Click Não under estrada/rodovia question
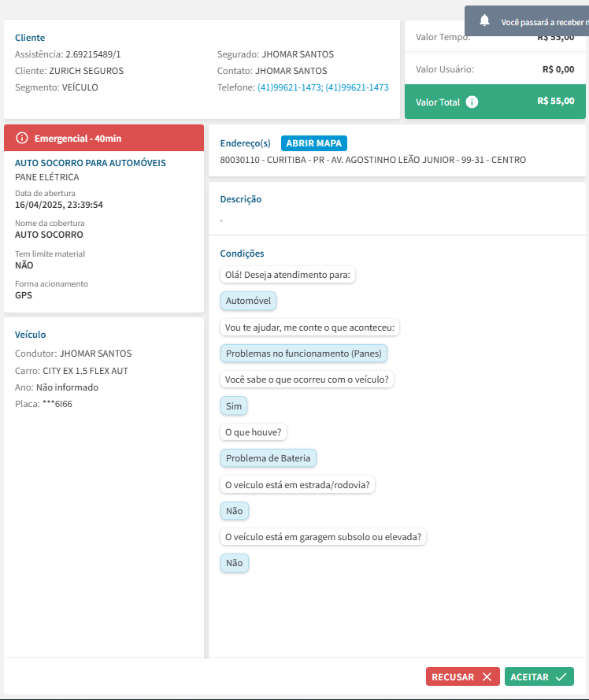Image resolution: width=589 pixels, height=700 pixels. pos(234,511)
